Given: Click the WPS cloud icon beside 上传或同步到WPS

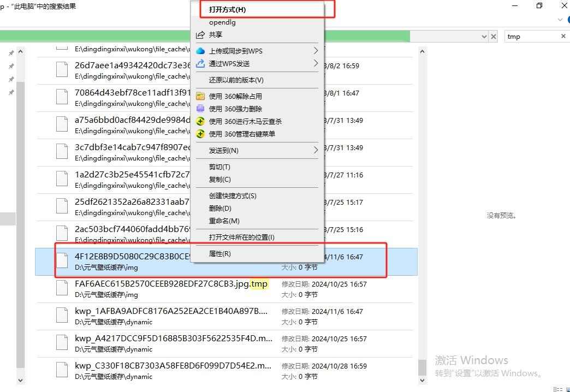Looking at the screenshot, I should click(x=201, y=51).
